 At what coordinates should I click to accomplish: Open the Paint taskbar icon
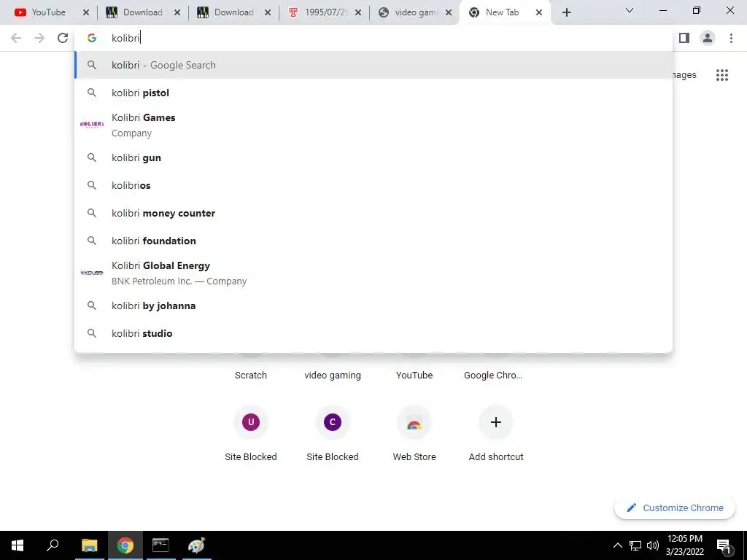click(196, 545)
